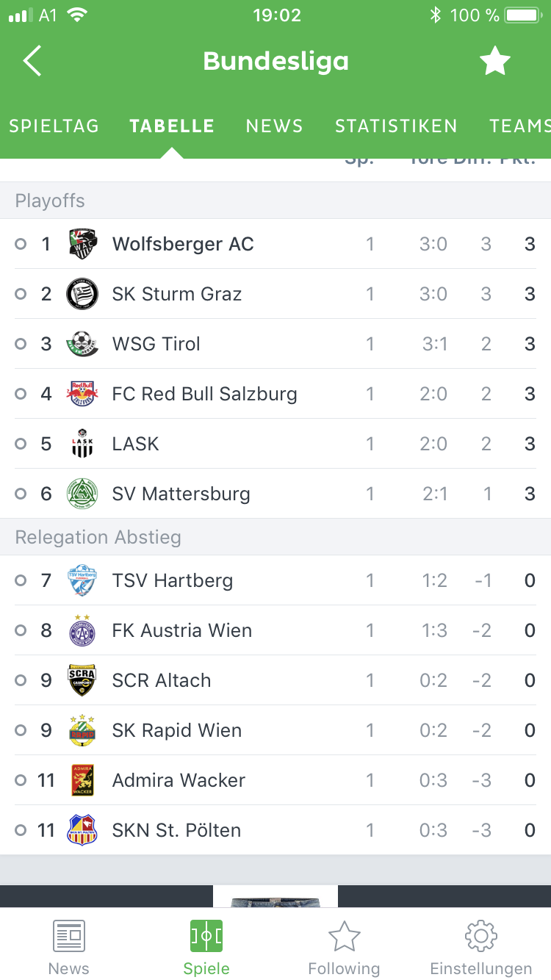Viewport: 551px width, 980px height.
Task: Switch to the STATISTIKEN tab
Action: (x=397, y=126)
